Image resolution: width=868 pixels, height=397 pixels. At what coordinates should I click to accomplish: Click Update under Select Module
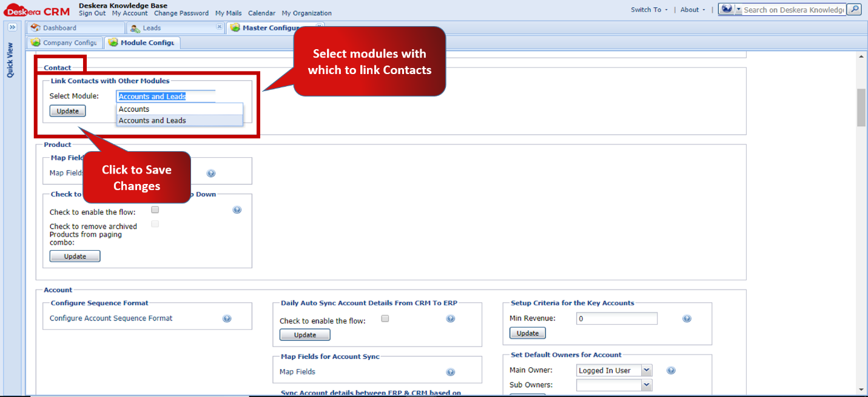[67, 110]
